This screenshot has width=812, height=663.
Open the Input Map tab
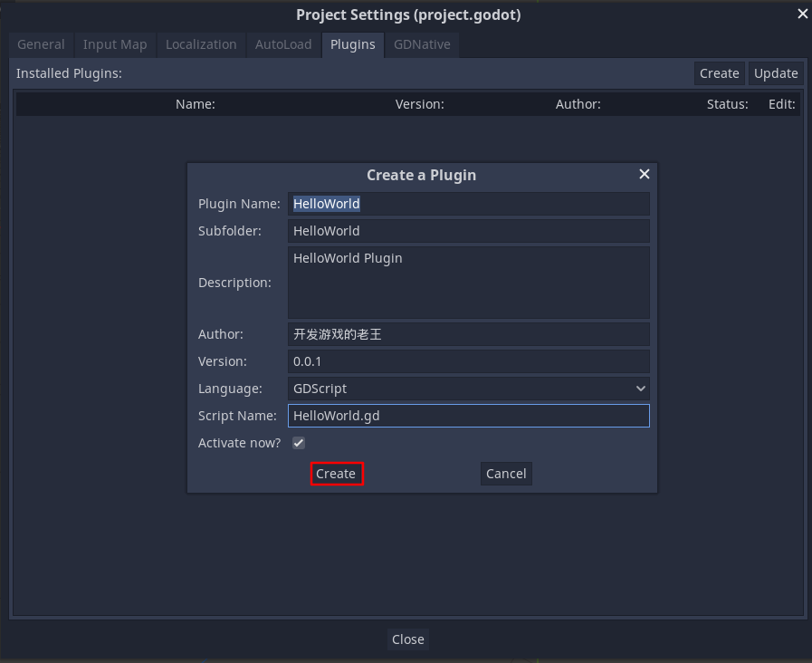115,44
